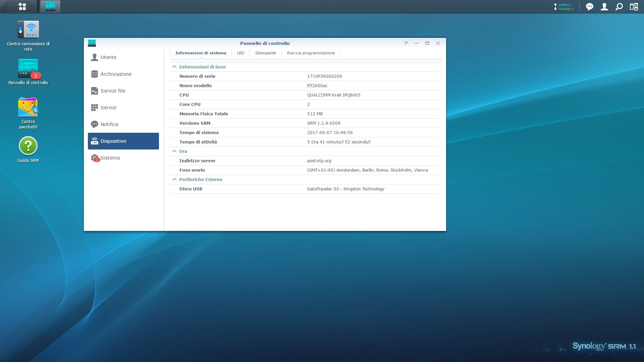Open Pannello di controllo desktop icon
Viewport: 644px width, 362px height.
point(28,68)
